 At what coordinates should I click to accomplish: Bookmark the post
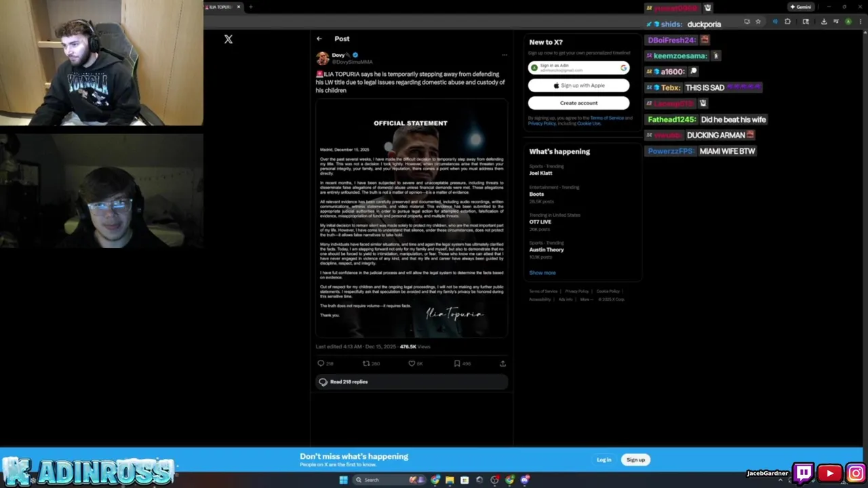click(x=457, y=363)
